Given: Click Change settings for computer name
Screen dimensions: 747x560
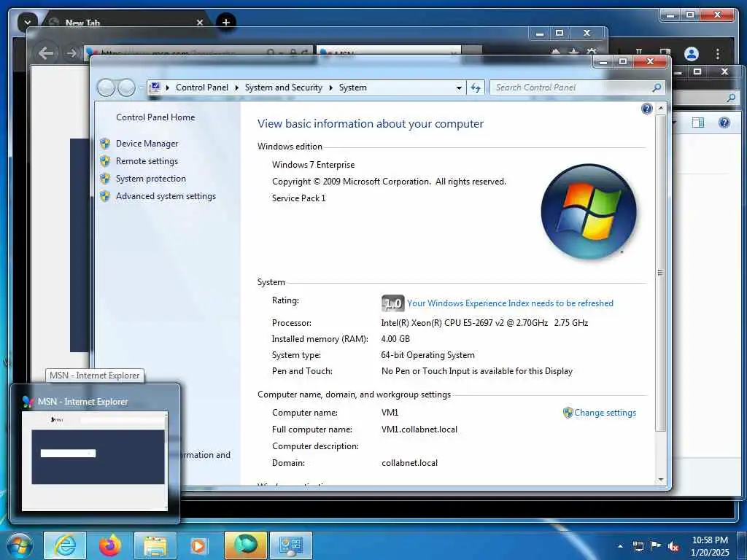Looking at the screenshot, I should [x=605, y=413].
